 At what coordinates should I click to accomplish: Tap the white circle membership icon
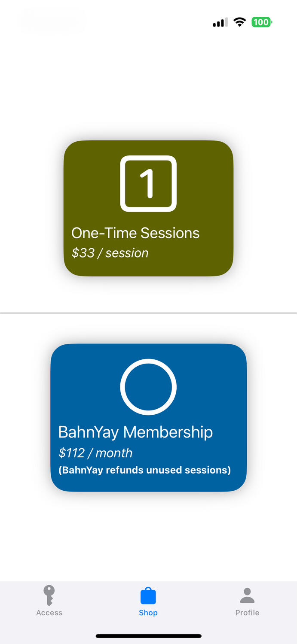148,387
